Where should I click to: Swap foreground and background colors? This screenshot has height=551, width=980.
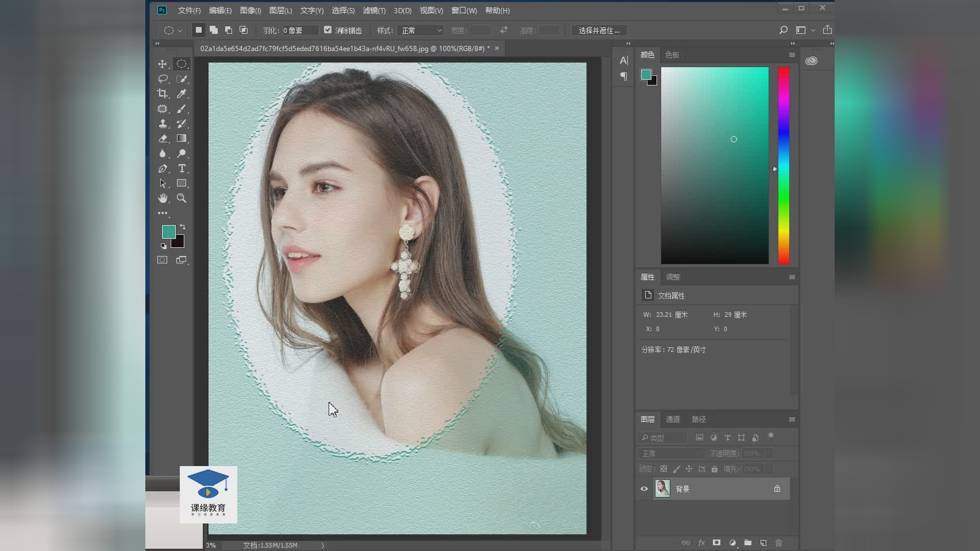[183, 227]
